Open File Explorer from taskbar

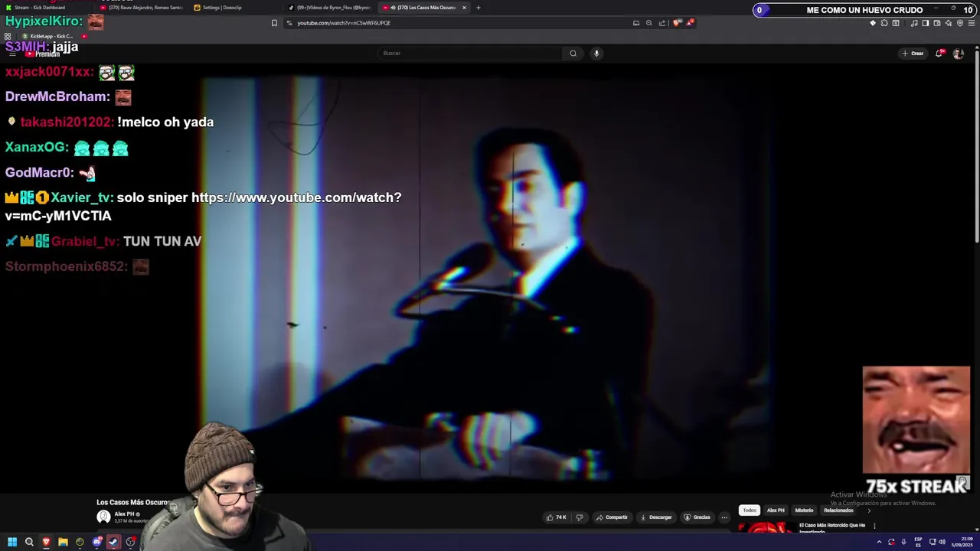coord(63,542)
